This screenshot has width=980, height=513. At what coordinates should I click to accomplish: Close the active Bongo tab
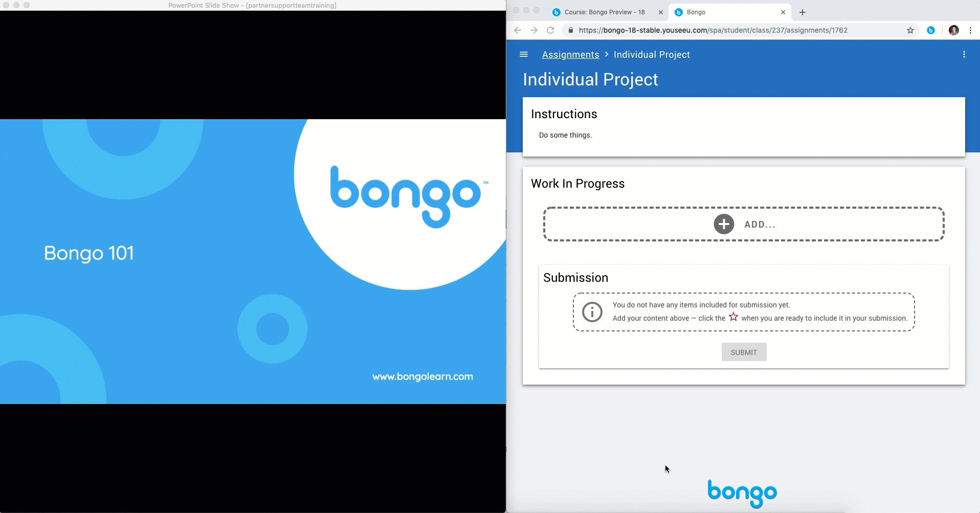tap(783, 12)
